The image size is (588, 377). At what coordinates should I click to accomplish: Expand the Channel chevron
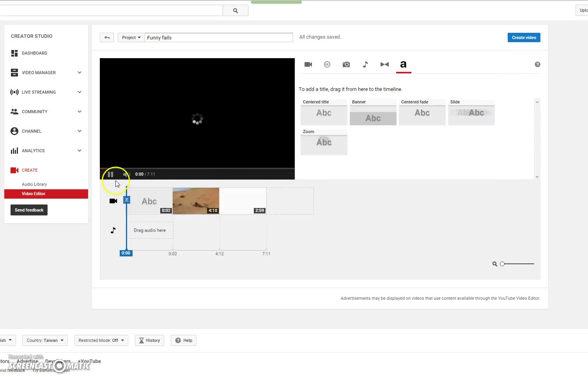coord(80,131)
